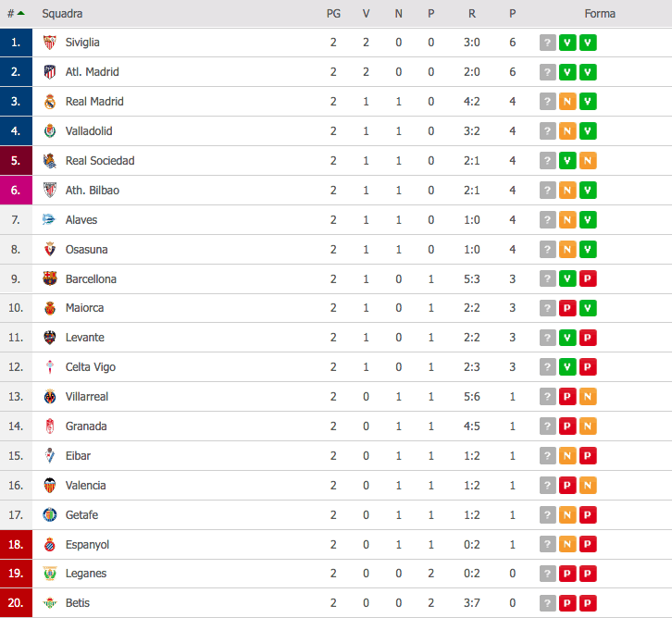This screenshot has width=672, height=618.
Task: Open the Celta Vigo team link
Action: click(x=91, y=367)
